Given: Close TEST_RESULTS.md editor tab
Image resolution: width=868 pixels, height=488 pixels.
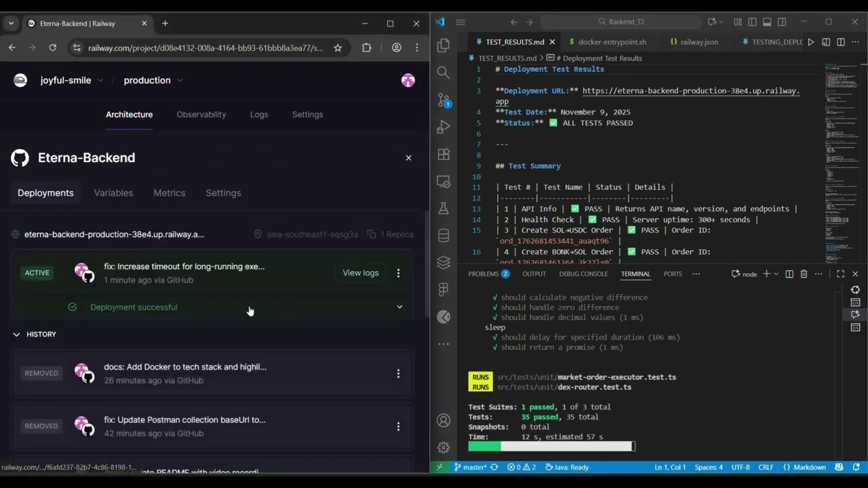Looking at the screenshot, I should (x=552, y=42).
